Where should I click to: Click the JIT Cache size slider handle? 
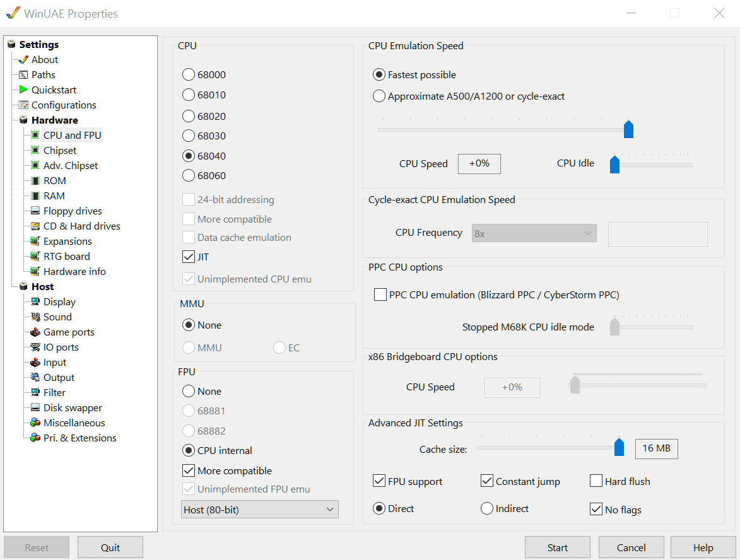(x=619, y=447)
